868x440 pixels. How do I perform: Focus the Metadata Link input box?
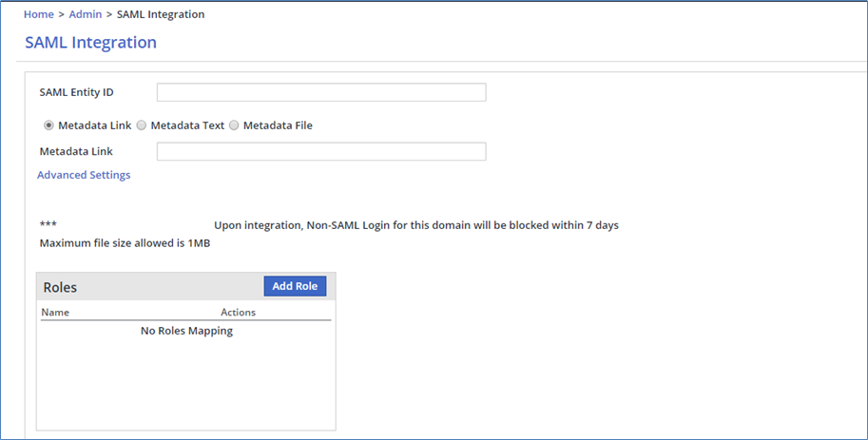point(321,151)
